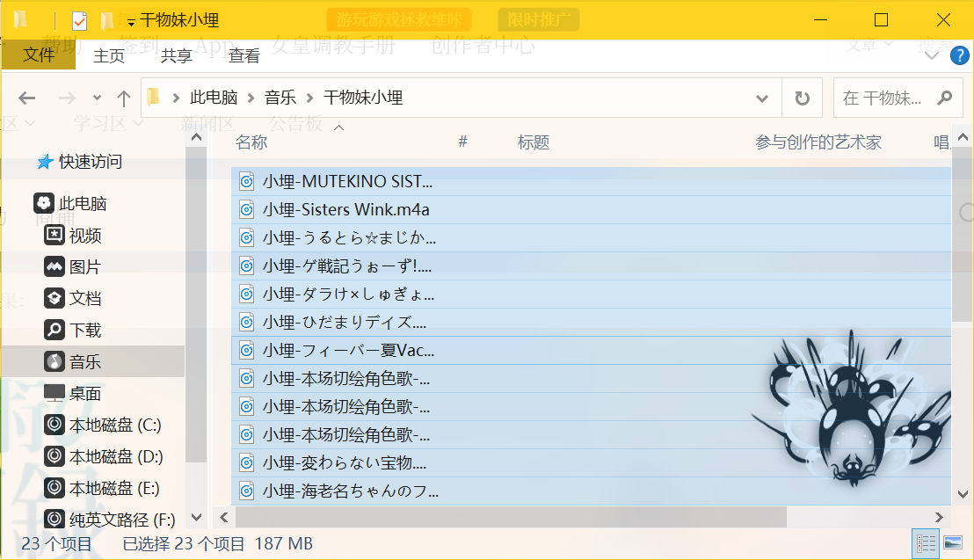Open address bar history dropdown

[762, 98]
